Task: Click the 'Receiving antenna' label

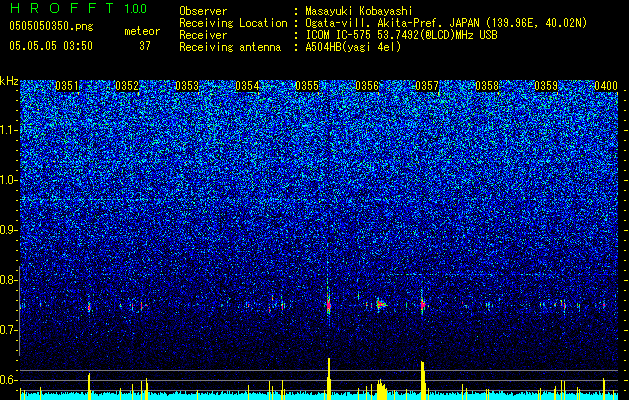Action: 230,47
